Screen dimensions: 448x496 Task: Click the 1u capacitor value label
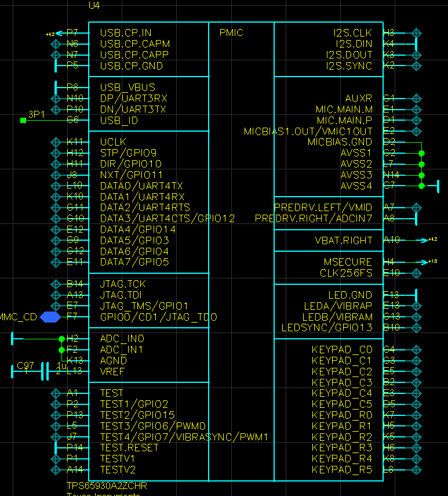coord(61,365)
